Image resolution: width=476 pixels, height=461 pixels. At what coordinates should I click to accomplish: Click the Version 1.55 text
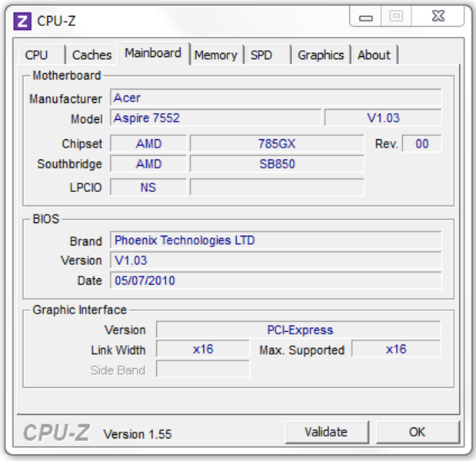pyautogui.click(x=138, y=434)
